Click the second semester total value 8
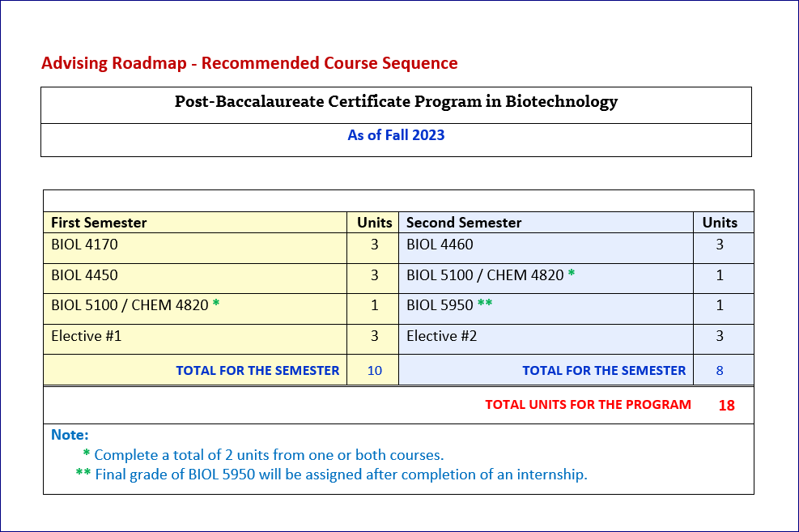The width and height of the screenshot is (799, 532). tap(719, 371)
